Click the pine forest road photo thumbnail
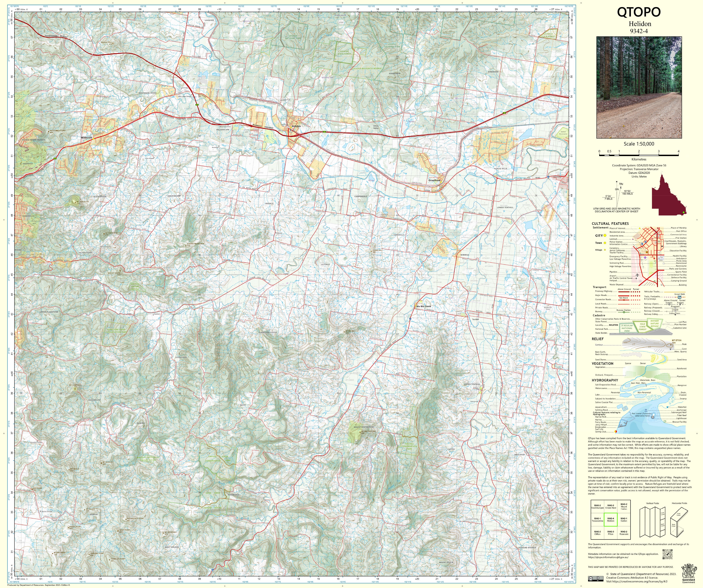 tap(639, 87)
